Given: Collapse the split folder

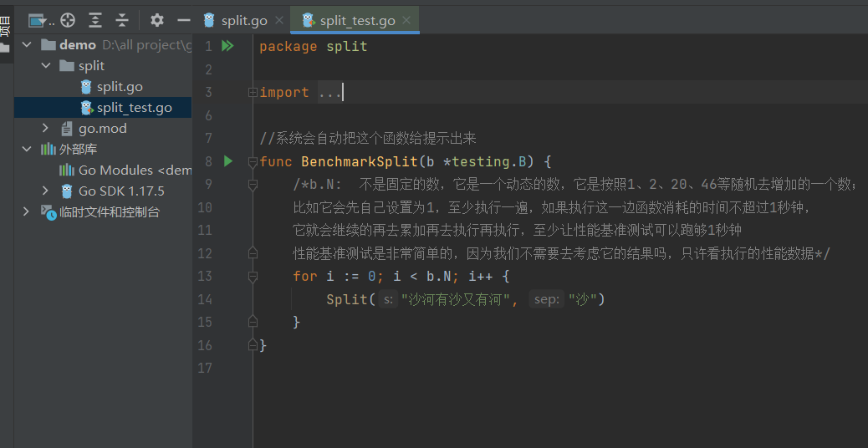Looking at the screenshot, I should click(x=45, y=66).
